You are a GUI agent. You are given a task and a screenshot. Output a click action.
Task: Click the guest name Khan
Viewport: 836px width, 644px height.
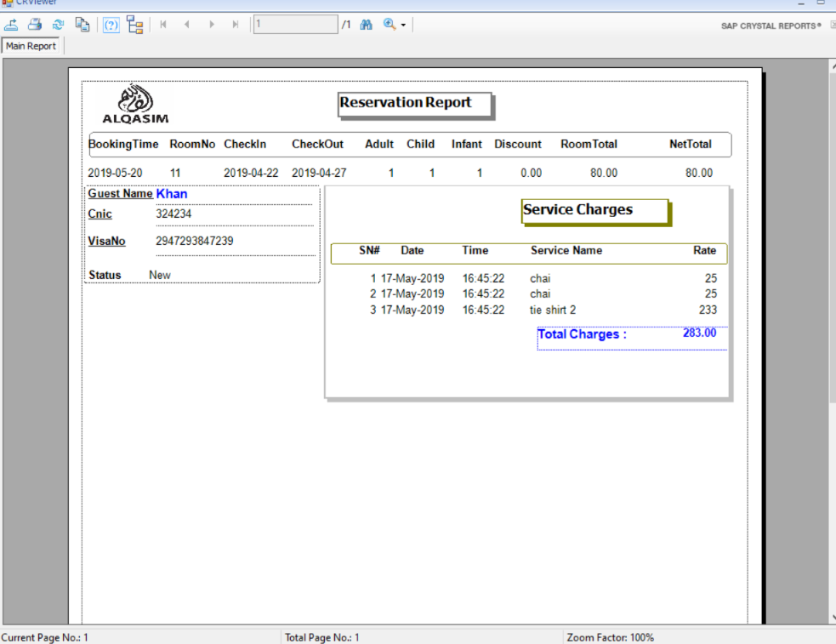coord(172,194)
